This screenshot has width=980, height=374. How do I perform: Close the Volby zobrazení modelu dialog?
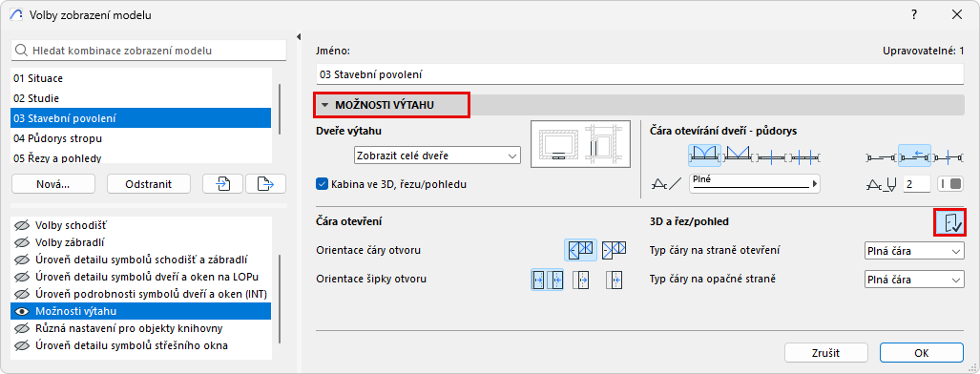957,14
